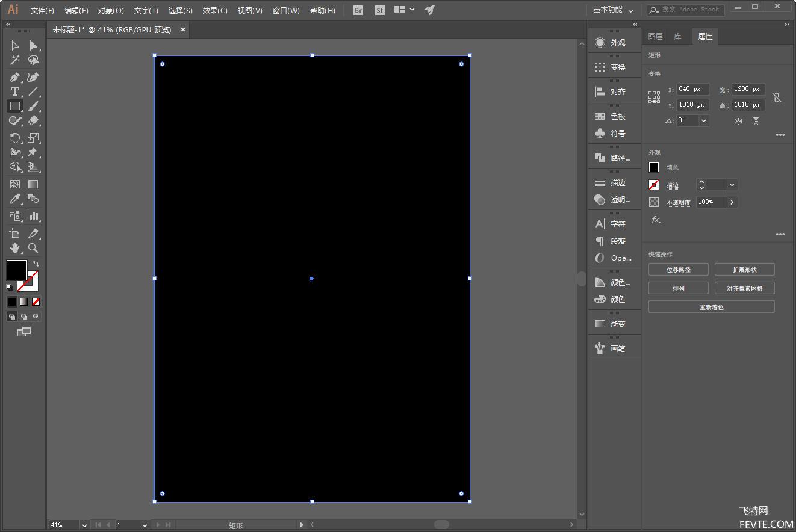Open the zoom level dropdown

pyautogui.click(x=84, y=525)
